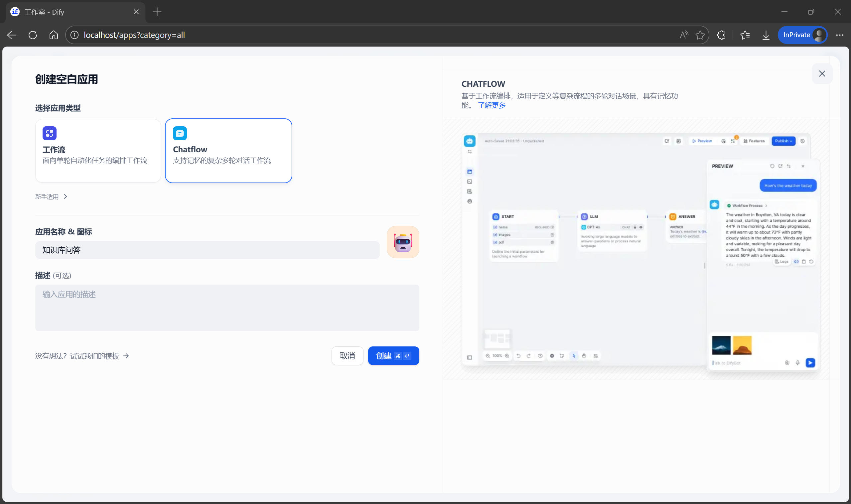Click the Downloads arrow icon

[766, 35]
